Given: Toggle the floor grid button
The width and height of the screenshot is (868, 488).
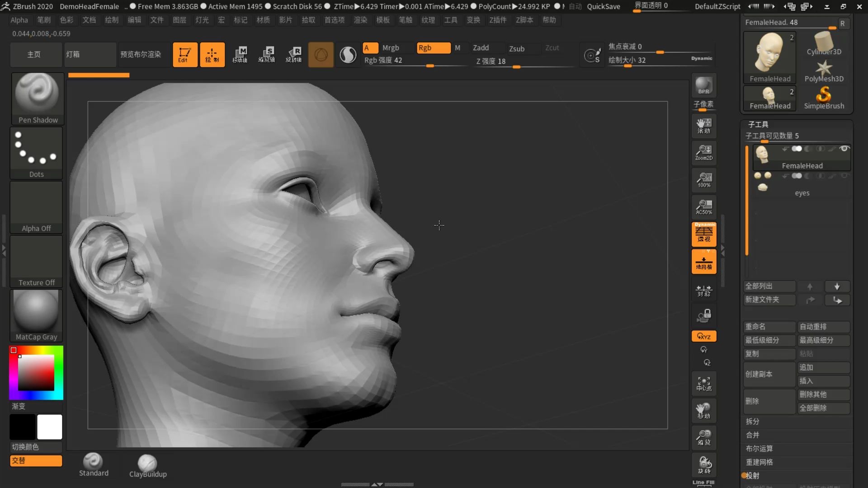Looking at the screenshot, I should [703, 262].
